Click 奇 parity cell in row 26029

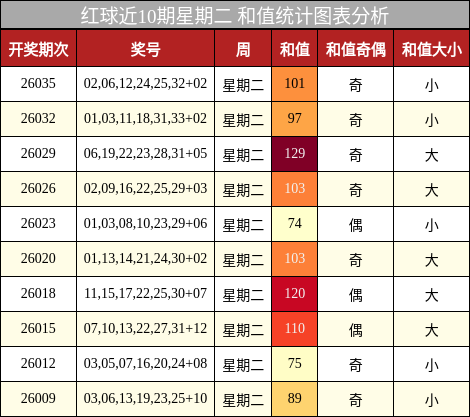356,155
